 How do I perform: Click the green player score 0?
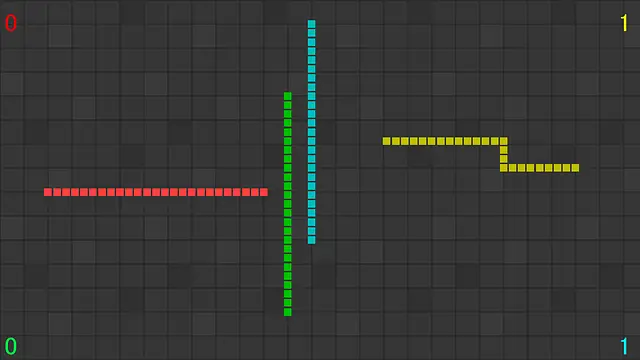pyautogui.click(x=11, y=346)
